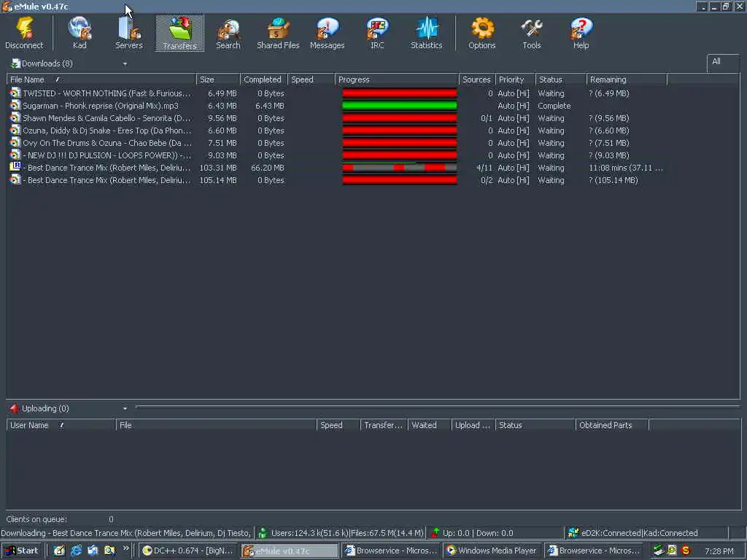Select the 105.14 MB Best Dance Trance Mix row

pos(336,180)
